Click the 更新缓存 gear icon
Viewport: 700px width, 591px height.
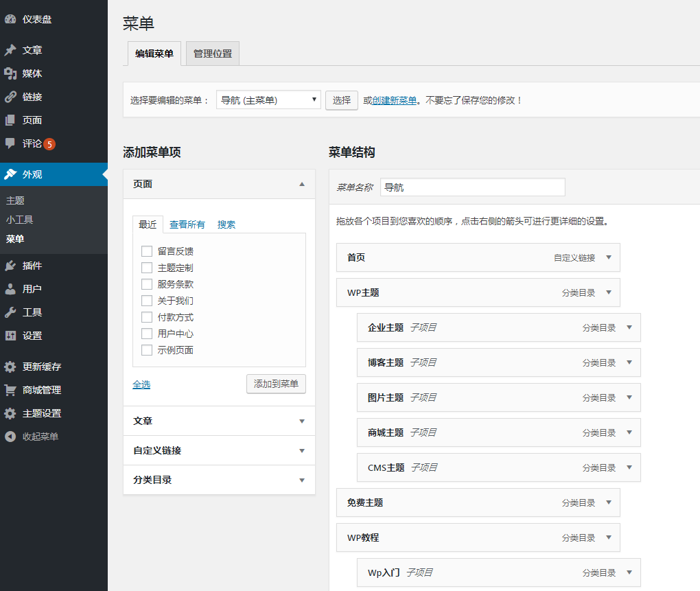coord(10,367)
